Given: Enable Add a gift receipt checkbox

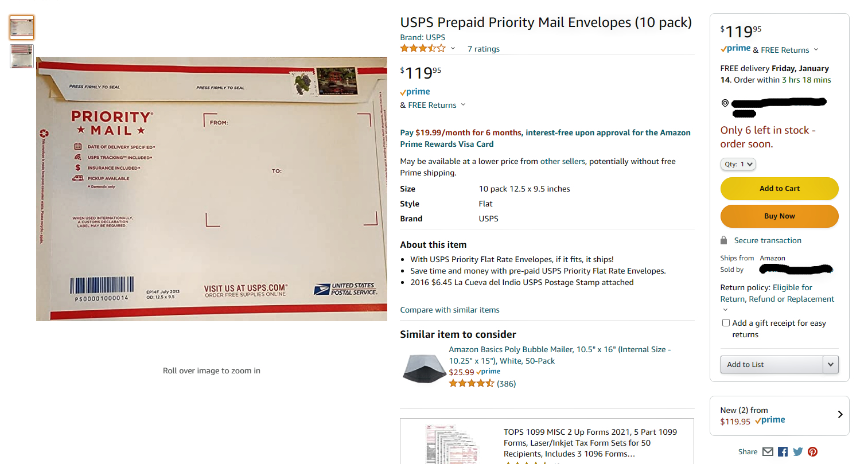Looking at the screenshot, I should [x=726, y=323].
